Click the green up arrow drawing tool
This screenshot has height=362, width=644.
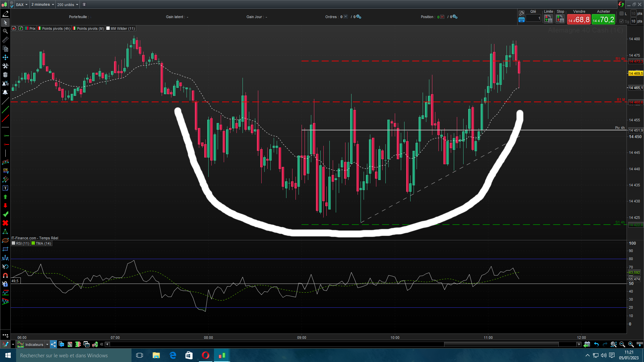click(5, 197)
